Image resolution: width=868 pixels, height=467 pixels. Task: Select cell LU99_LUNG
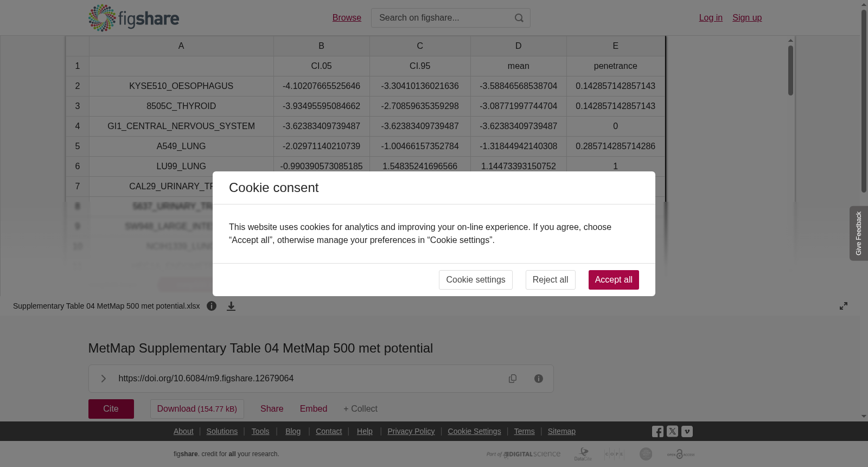[181, 167]
